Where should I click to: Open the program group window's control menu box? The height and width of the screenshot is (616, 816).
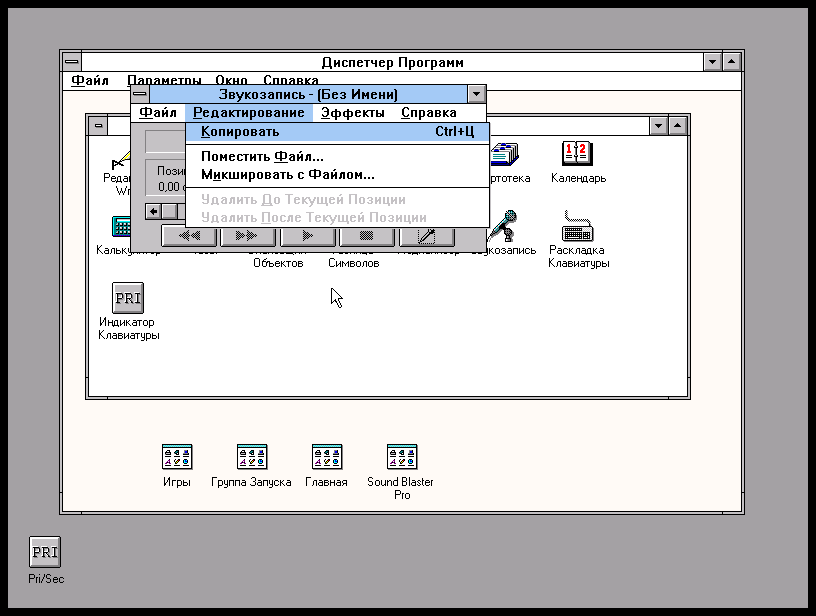(x=97, y=125)
